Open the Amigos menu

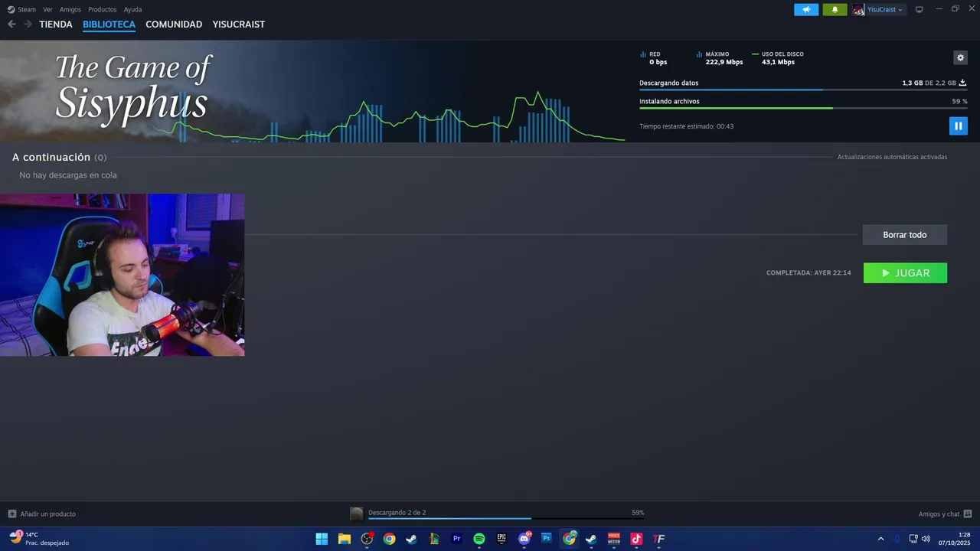point(70,9)
